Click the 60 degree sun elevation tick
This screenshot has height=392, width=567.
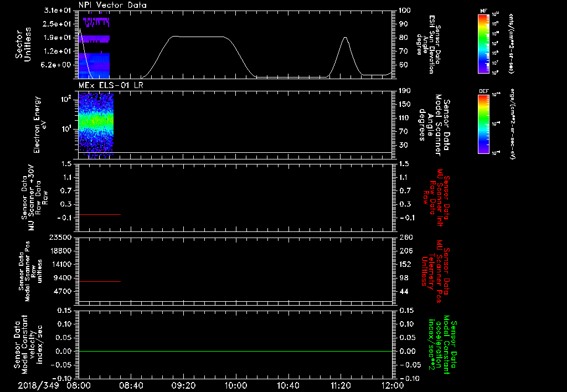[x=404, y=65]
